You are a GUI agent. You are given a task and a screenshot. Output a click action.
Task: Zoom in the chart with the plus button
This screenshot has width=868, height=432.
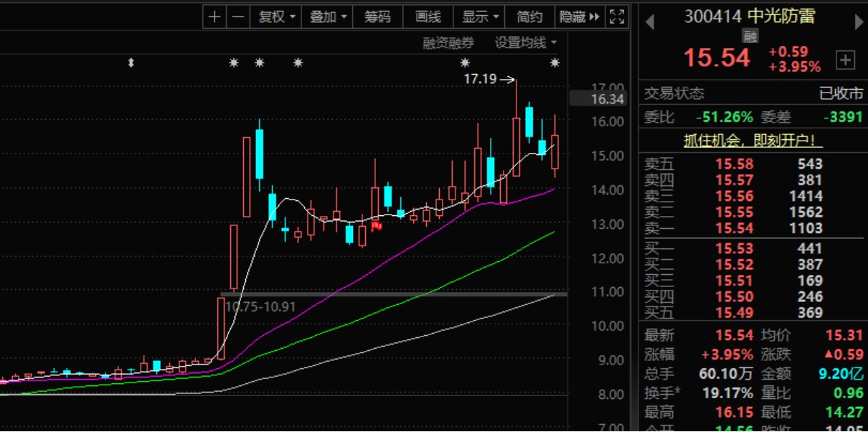tap(214, 17)
